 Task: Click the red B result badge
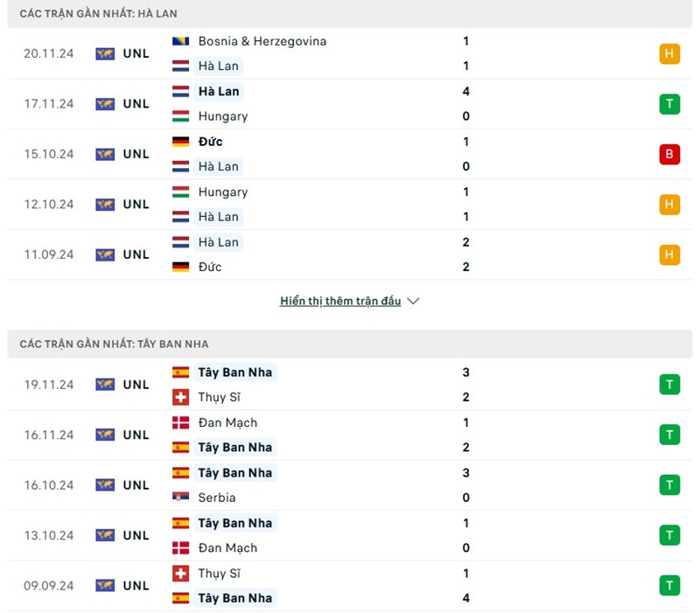click(x=669, y=154)
